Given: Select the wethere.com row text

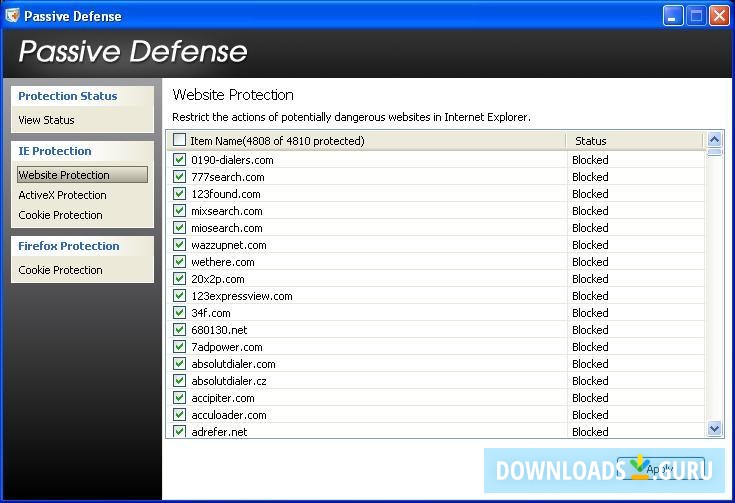Looking at the screenshot, I should [x=223, y=262].
